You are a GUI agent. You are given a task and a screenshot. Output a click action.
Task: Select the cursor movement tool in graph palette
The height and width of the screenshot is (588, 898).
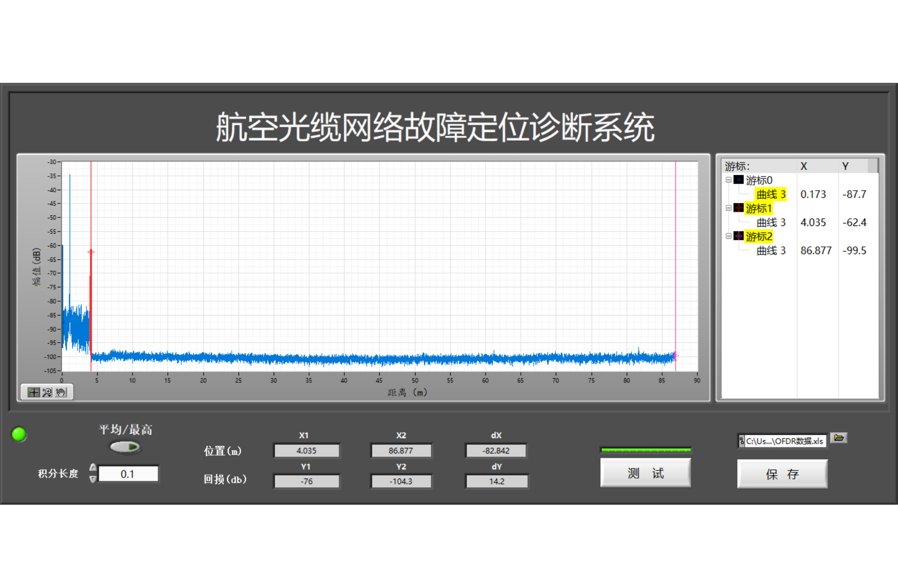tap(34, 392)
